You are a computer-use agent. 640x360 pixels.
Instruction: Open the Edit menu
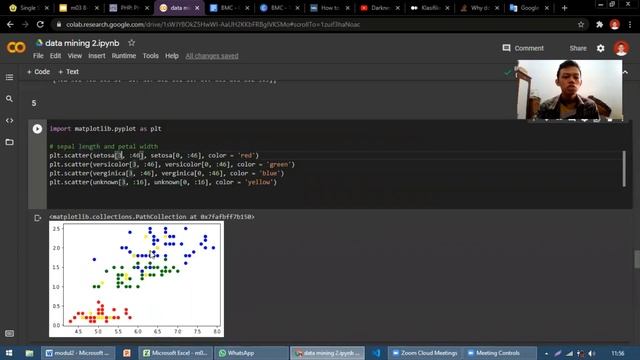pyautogui.click(x=56, y=56)
